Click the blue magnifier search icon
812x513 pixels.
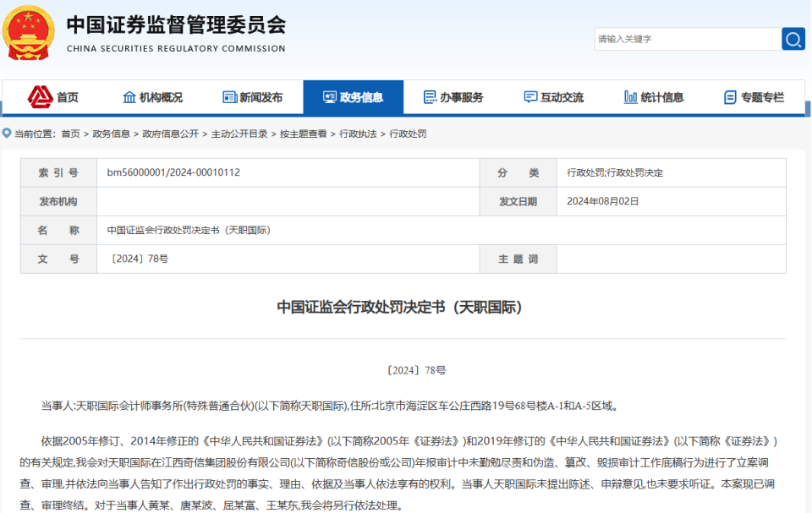(792, 39)
